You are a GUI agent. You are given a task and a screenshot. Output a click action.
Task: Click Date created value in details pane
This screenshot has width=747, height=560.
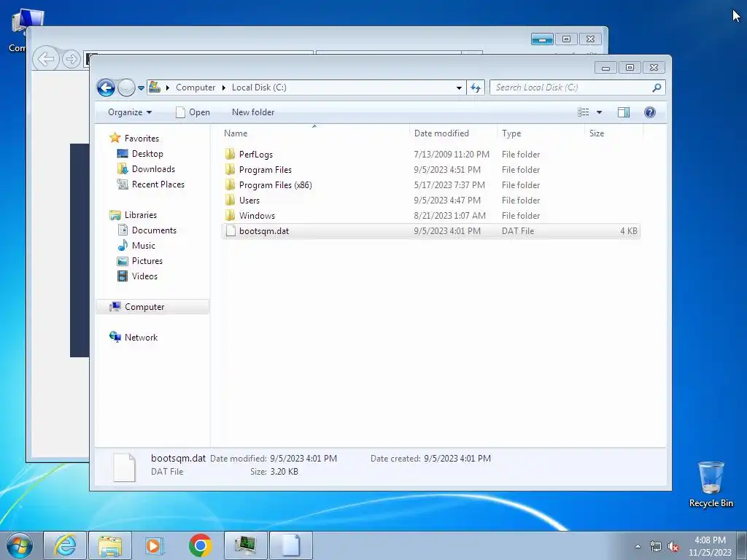(x=457, y=459)
